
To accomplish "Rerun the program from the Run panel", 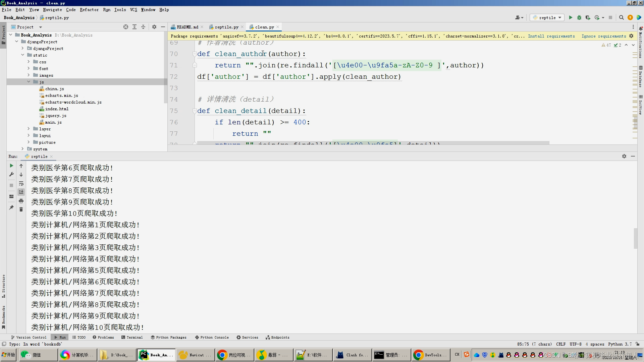I will pyautogui.click(x=11, y=166).
